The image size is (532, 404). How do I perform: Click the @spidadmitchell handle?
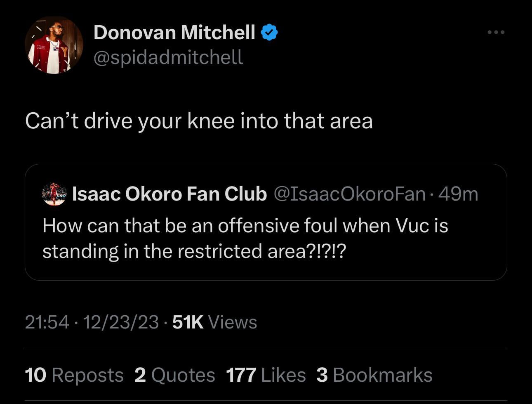pyautogui.click(x=168, y=57)
